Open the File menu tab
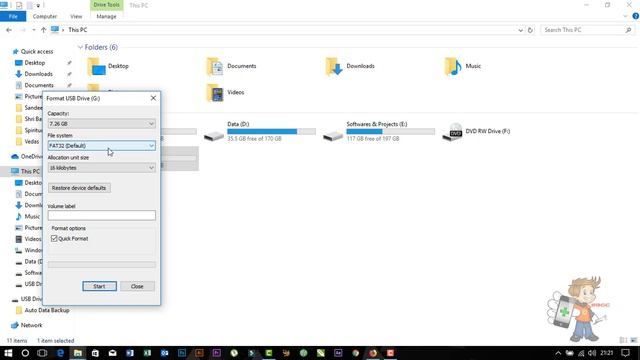Image resolution: width=640 pixels, height=360 pixels. pyautogui.click(x=13, y=16)
